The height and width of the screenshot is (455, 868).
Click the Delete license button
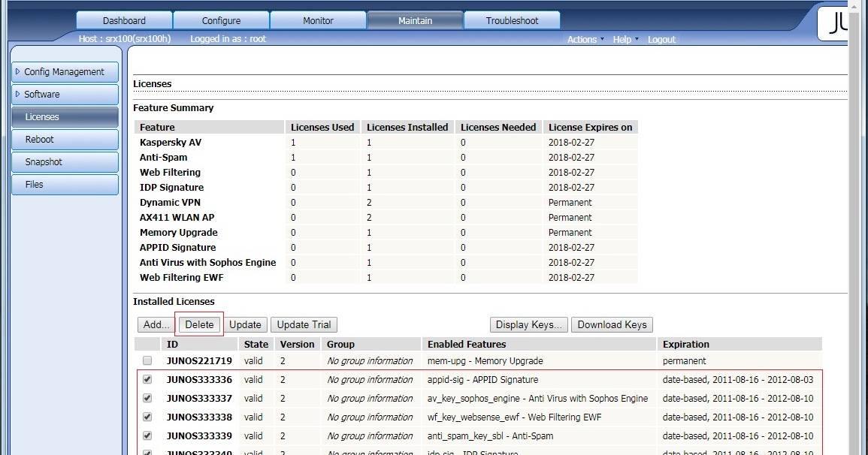click(199, 324)
